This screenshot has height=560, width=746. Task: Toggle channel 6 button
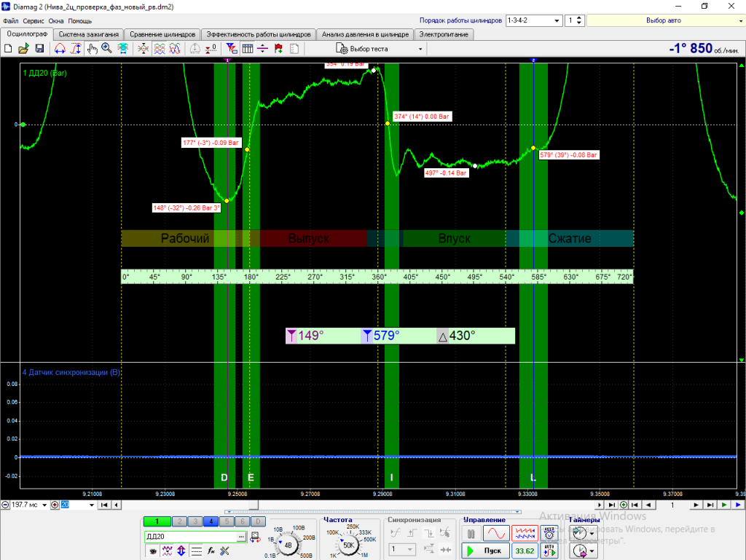point(242,521)
